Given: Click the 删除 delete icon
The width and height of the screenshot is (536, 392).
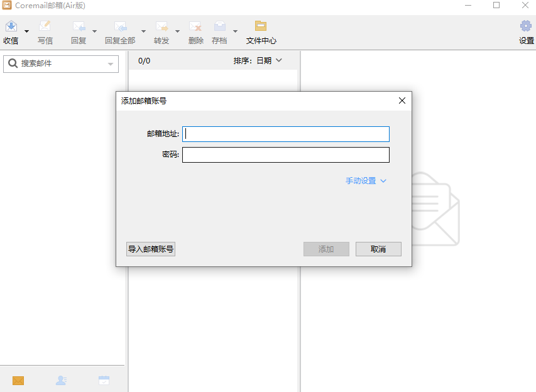Looking at the screenshot, I should coord(195,28).
